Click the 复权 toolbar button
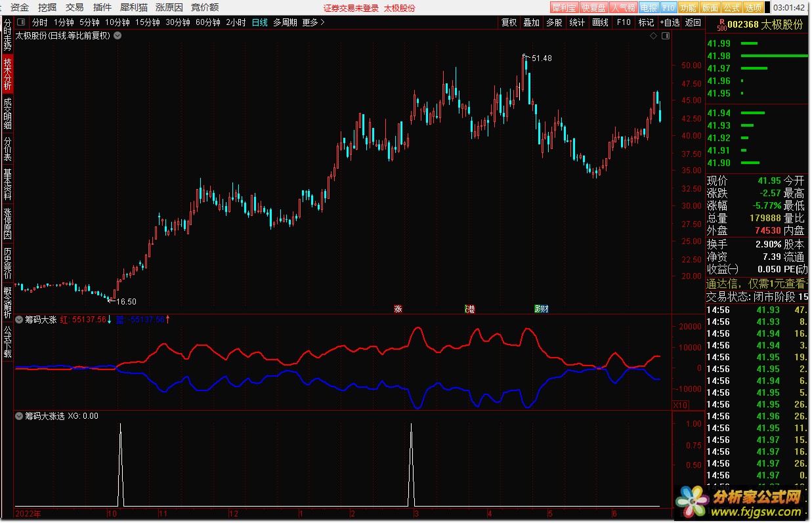Image resolution: width=812 pixels, height=523 pixels. point(509,22)
